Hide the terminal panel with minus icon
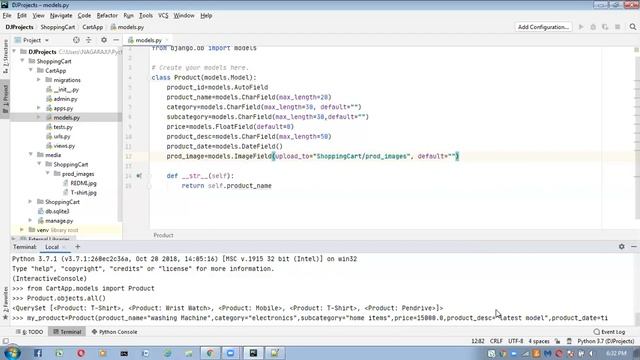640x360 pixels. point(633,247)
